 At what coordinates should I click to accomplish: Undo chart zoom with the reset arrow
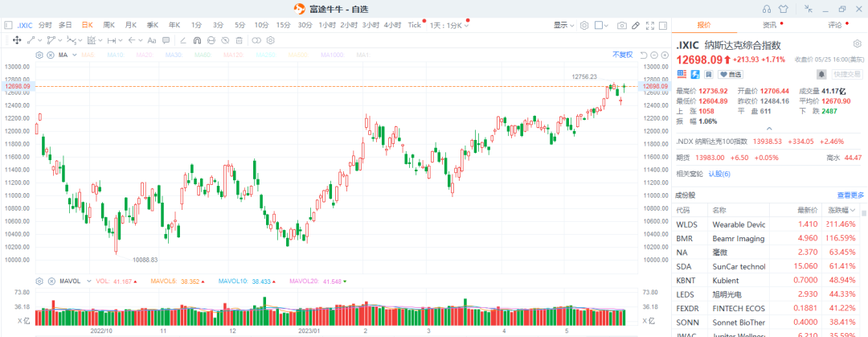[643, 55]
